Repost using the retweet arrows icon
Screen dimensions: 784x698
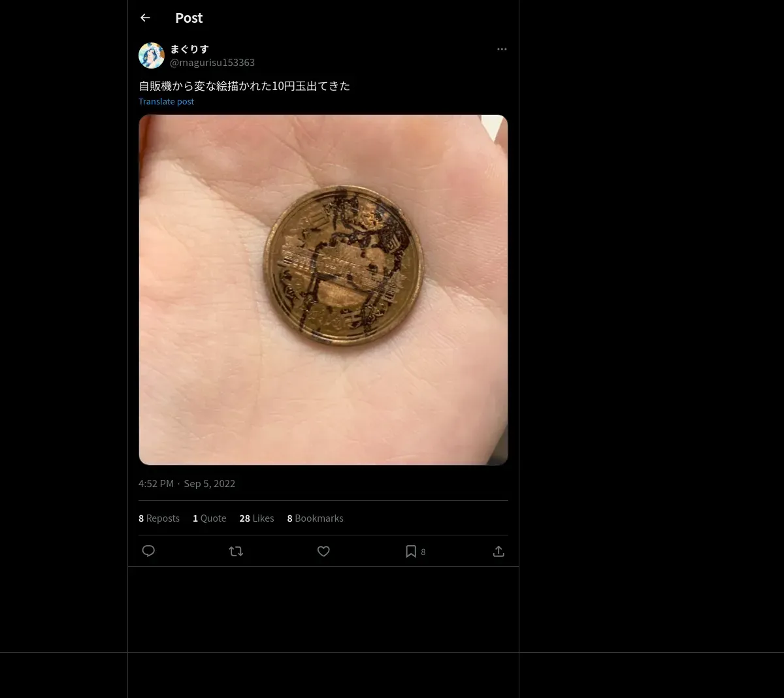[236, 551]
